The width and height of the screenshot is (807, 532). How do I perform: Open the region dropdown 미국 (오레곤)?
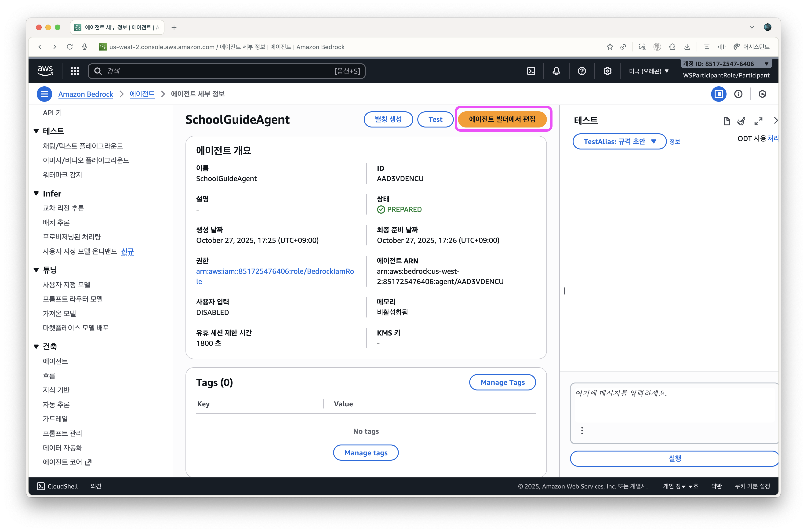(x=649, y=71)
